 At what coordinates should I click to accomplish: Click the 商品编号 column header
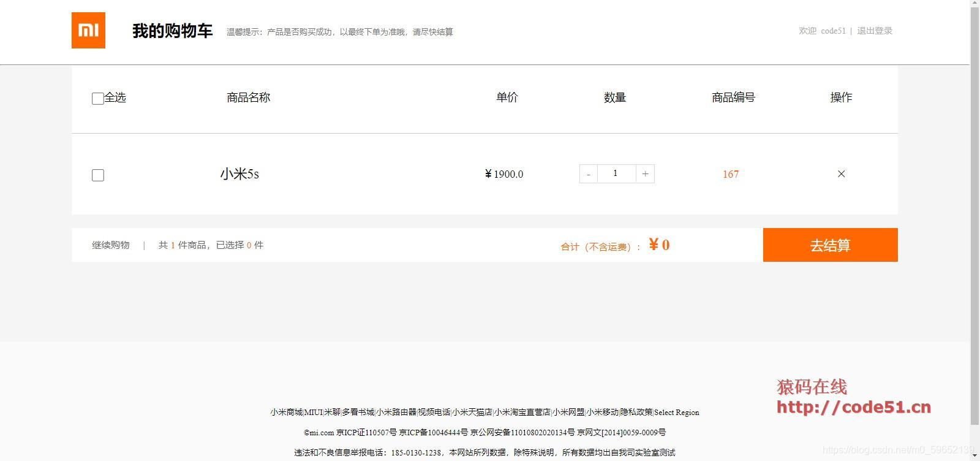(733, 97)
